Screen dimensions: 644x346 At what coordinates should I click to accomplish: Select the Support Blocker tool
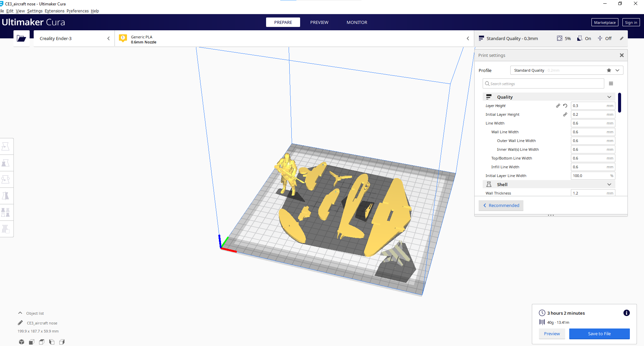[6, 229]
